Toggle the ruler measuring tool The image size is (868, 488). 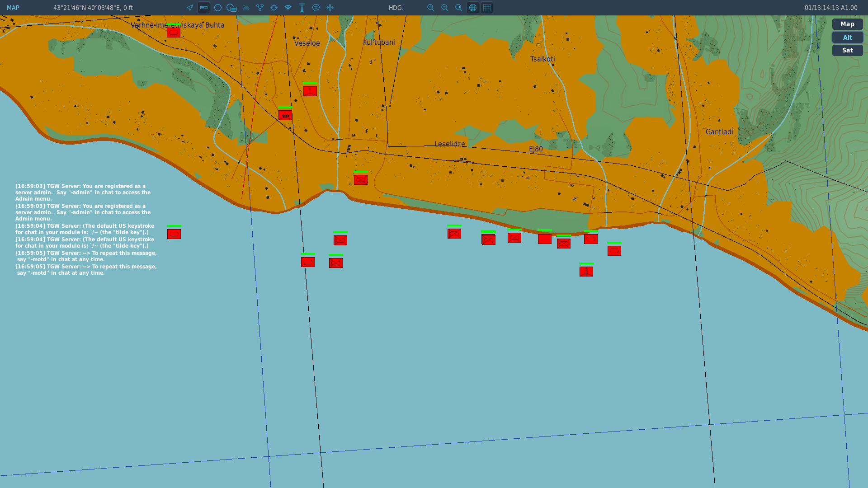[204, 8]
